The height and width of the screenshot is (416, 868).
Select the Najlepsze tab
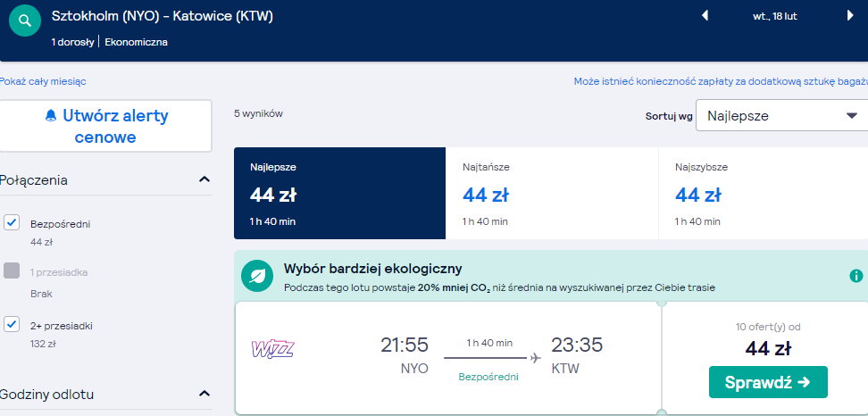[340, 193]
